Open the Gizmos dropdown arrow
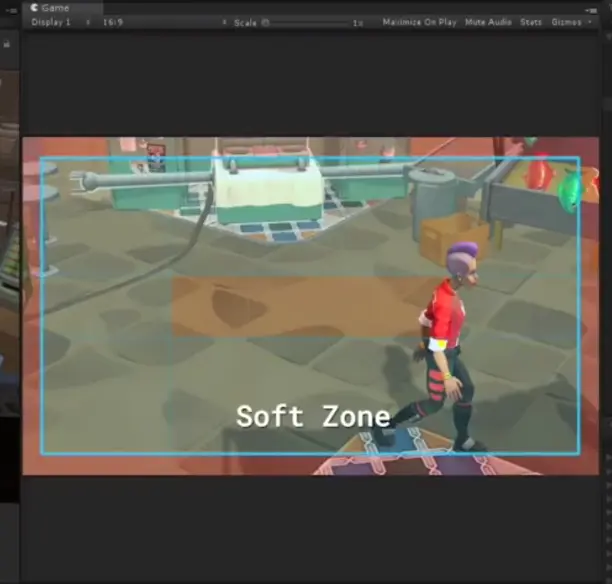The height and width of the screenshot is (584, 612). coord(590,22)
